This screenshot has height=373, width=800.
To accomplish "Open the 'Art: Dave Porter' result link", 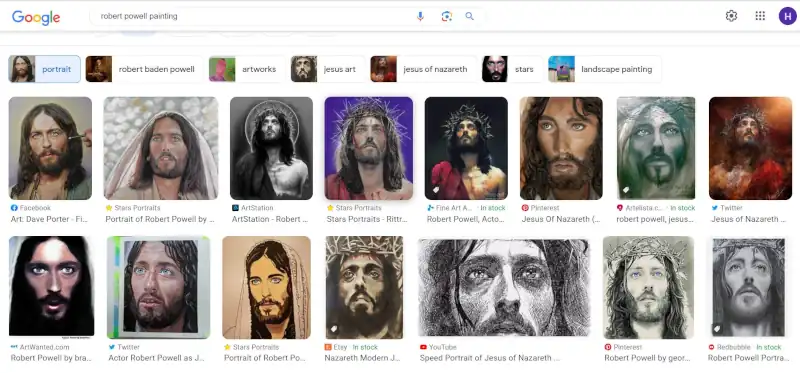I will coord(49,219).
